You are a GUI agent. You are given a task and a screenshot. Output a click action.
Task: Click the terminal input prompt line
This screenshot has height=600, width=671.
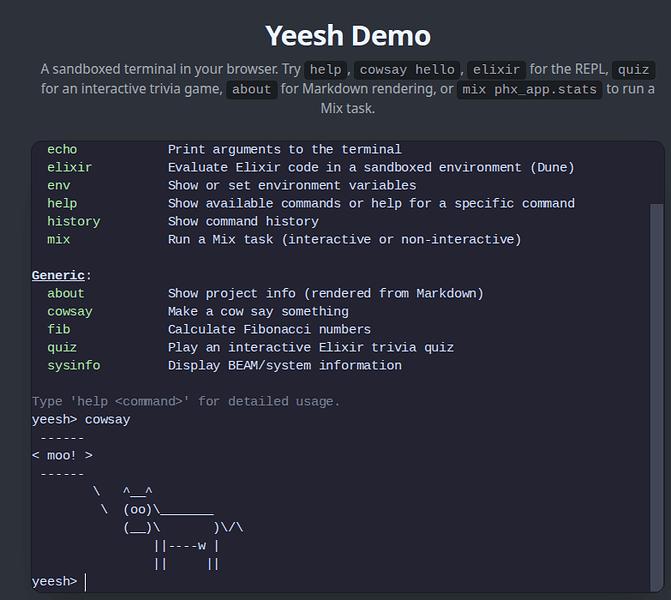340,582
